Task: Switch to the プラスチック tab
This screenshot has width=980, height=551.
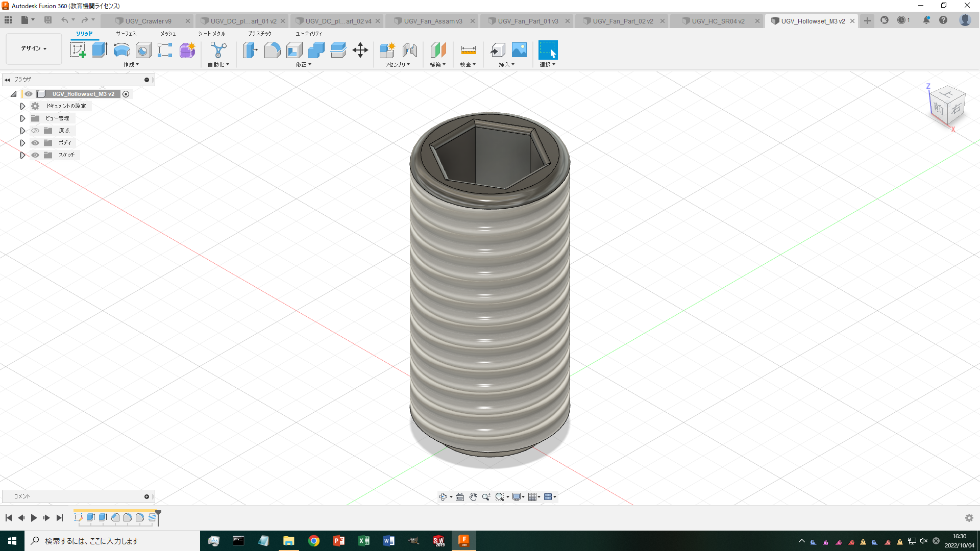Action: 260,34
